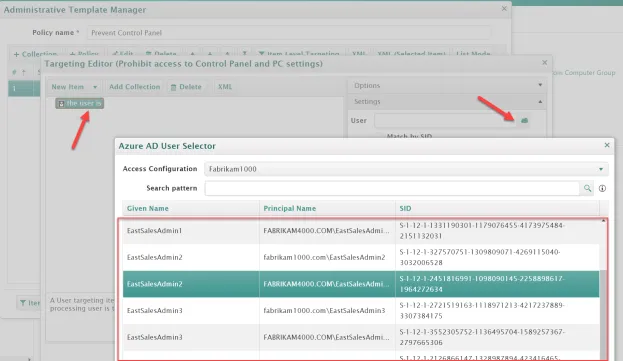Sort by the Principal Name column header
The width and height of the screenshot is (623, 361).
(290, 208)
